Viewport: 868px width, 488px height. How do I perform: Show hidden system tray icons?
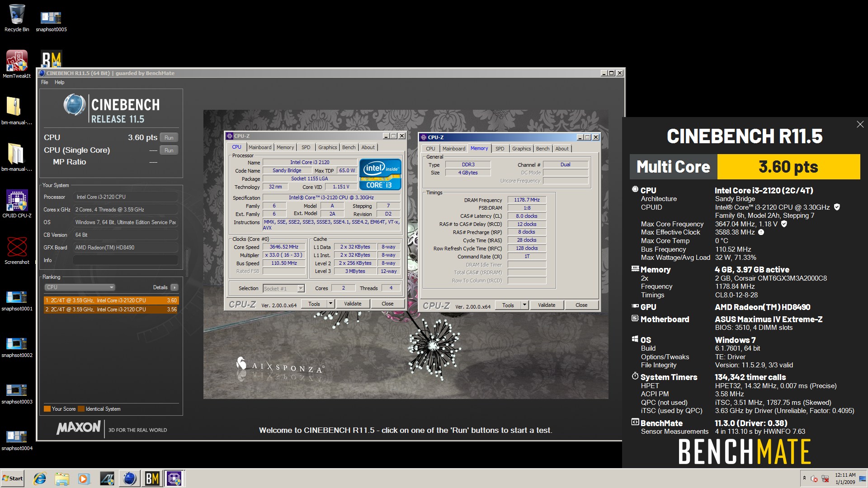pos(804,478)
